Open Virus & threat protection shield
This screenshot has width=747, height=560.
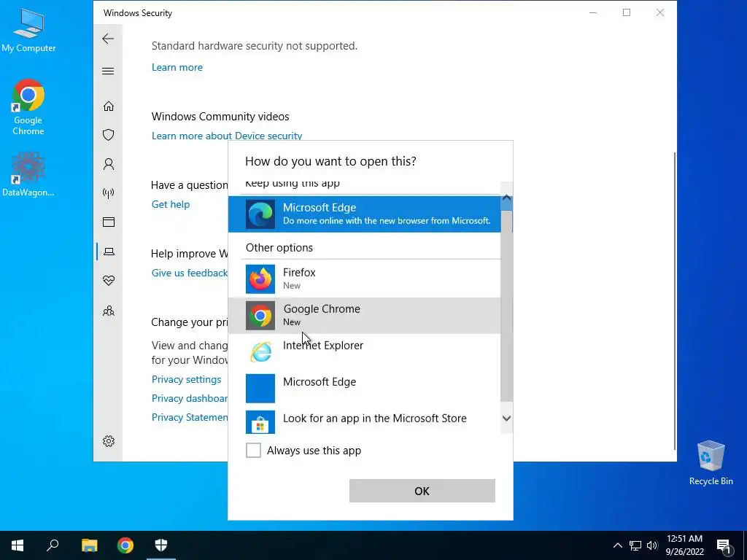coord(109,135)
